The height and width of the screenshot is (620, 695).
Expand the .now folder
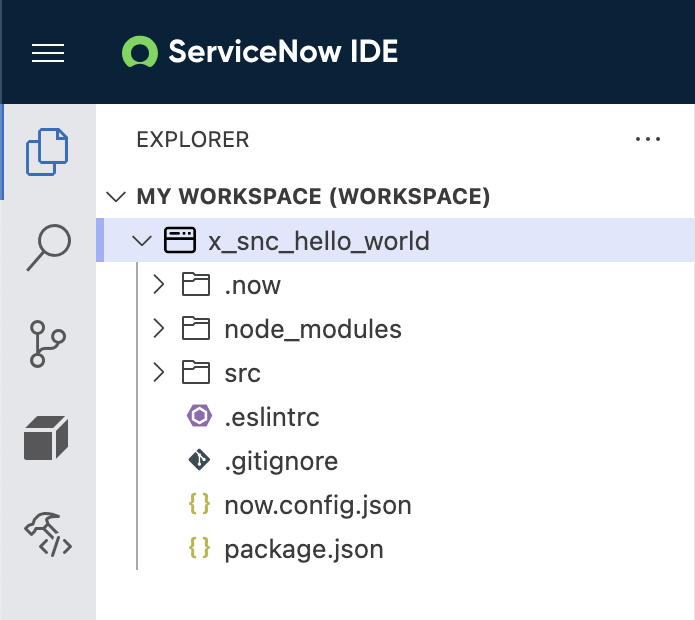click(x=159, y=285)
